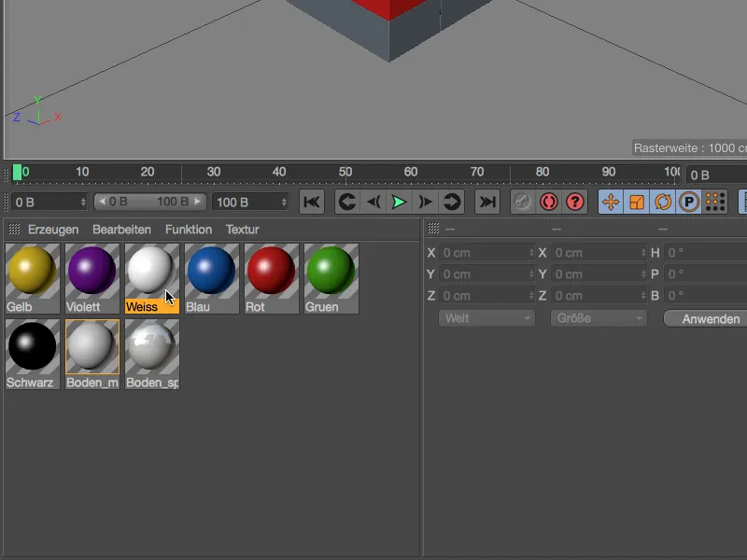The image size is (747, 560).
Task: Toggle parameter keyframe recording P icon
Action: pyautogui.click(x=689, y=202)
